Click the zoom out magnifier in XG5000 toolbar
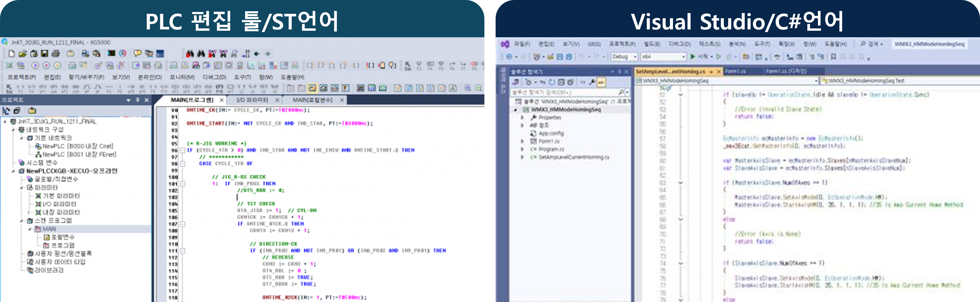 [479, 88]
